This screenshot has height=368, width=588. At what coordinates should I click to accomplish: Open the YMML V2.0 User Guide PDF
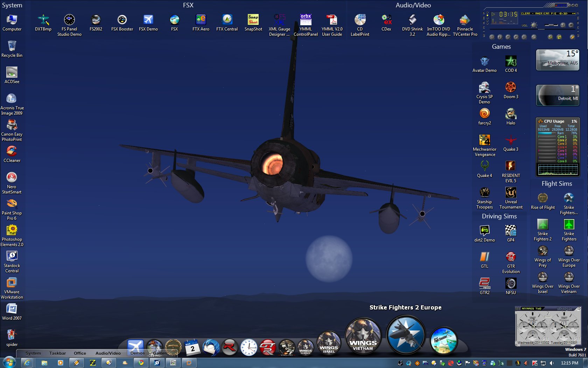[x=332, y=25]
